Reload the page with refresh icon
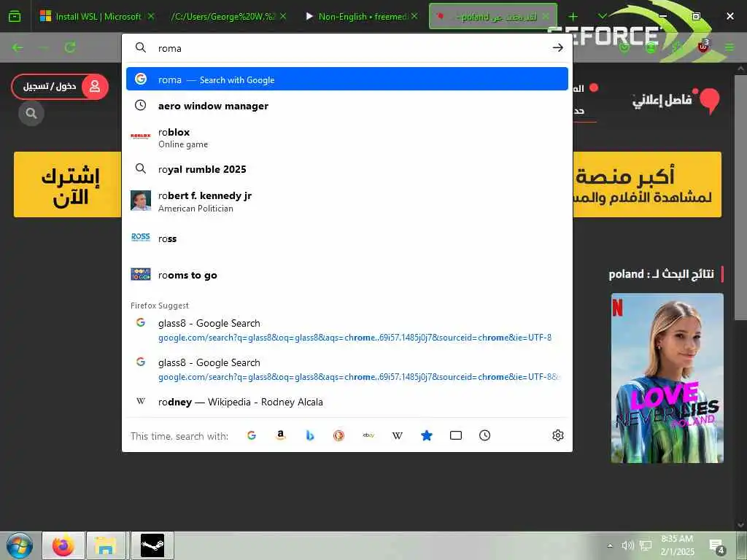 (70, 47)
